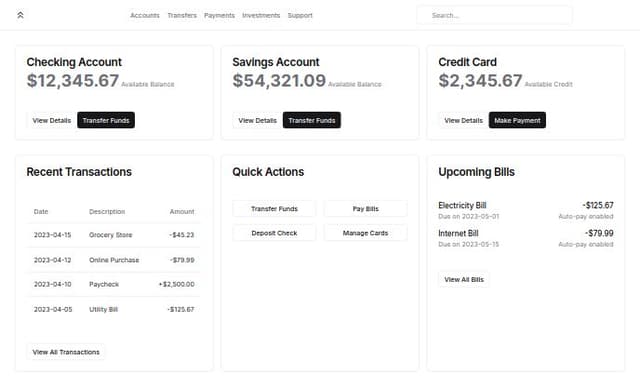Transfer funds from Checking Account card

pos(106,120)
